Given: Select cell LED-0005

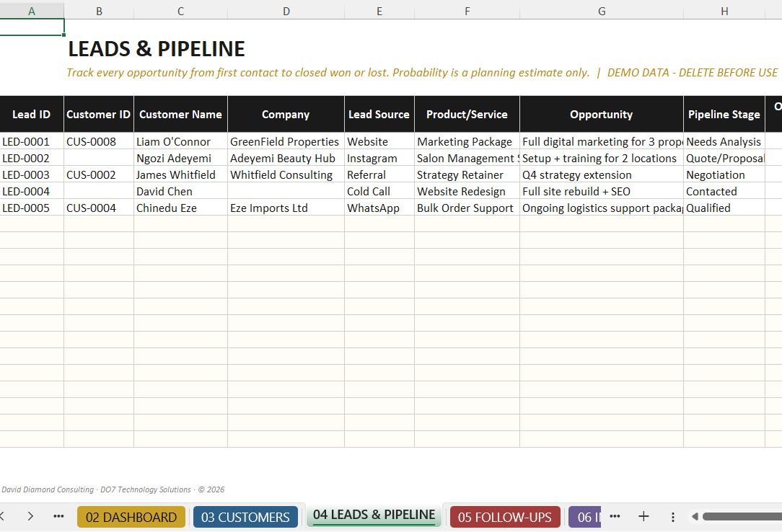Looking at the screenshot, I should coord(32,208).
